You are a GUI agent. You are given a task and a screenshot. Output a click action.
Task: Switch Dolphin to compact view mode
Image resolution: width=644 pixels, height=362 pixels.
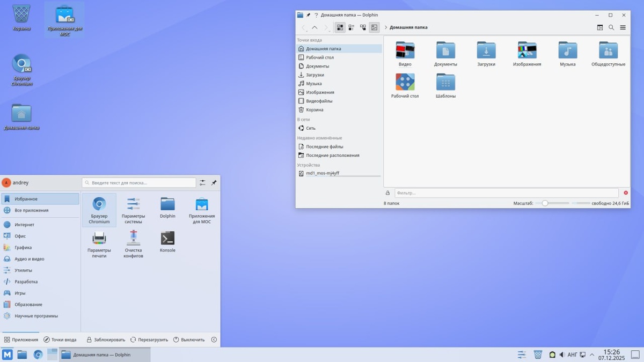(352, 27)
